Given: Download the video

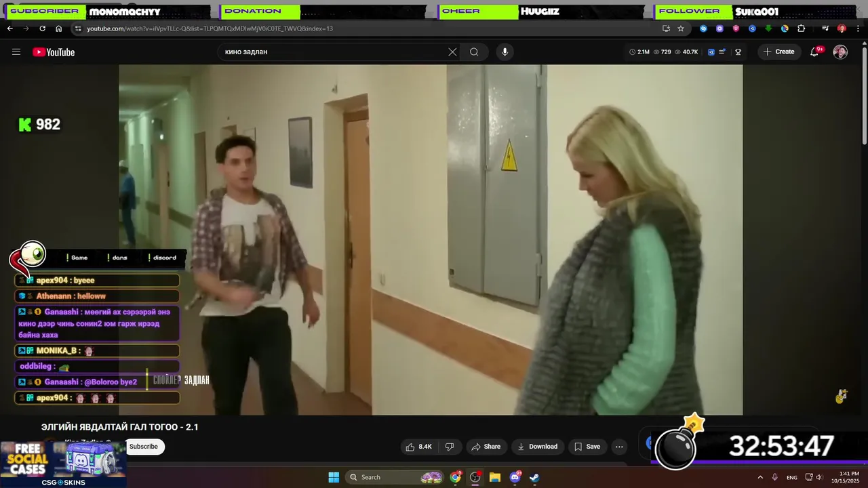Looking at the screenshot, I should pyautogui.click(x=537, y=447).
